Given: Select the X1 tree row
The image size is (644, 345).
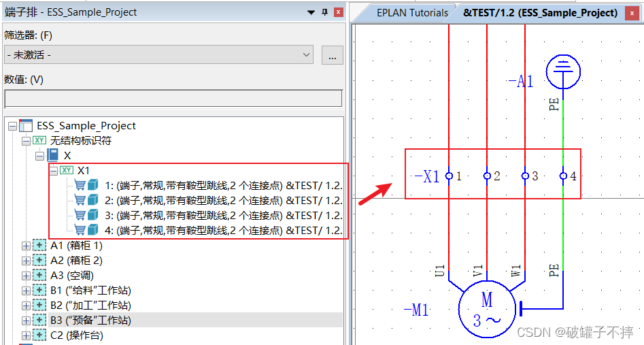Looking at the screenshot, I should coord(84,171).
